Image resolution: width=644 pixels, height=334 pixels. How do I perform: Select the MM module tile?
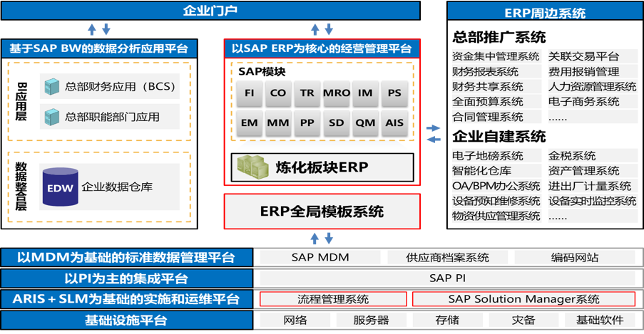[278, 122]
